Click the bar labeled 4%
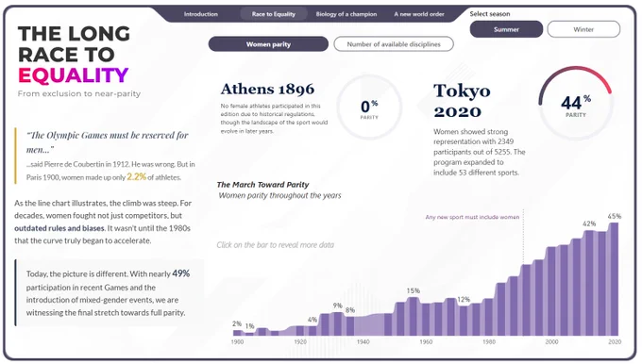Image resolution: width=642 pixels, height=364 pixels. point(313,331)
